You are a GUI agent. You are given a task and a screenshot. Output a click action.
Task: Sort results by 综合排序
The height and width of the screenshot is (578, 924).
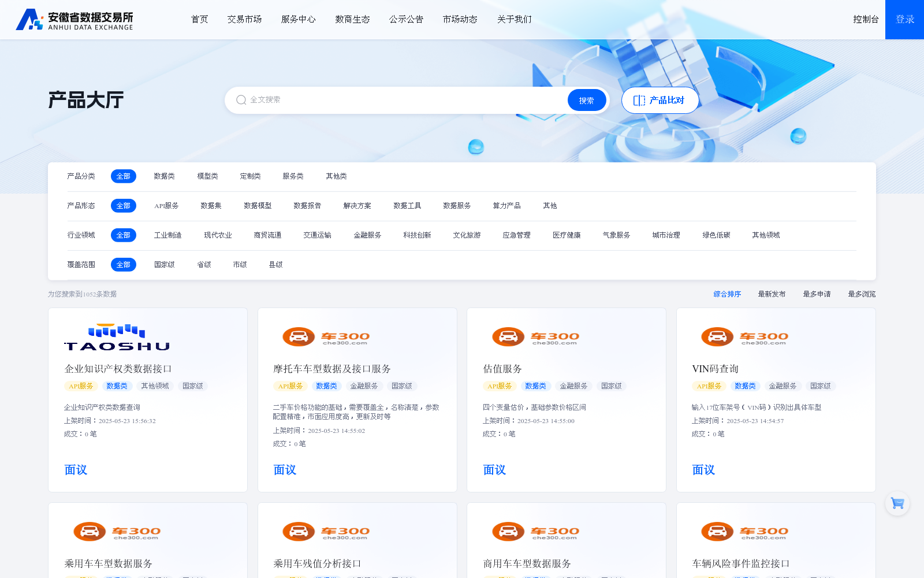727,294
